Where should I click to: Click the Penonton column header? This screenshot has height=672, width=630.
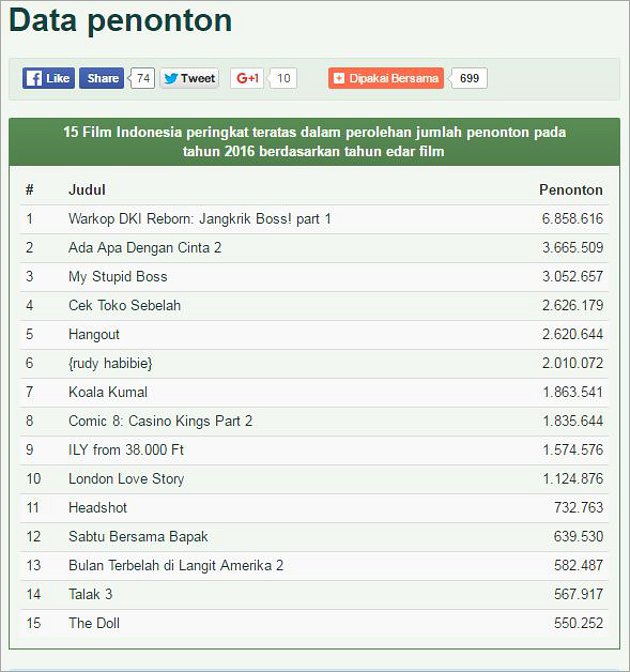[x=571, y=190]
